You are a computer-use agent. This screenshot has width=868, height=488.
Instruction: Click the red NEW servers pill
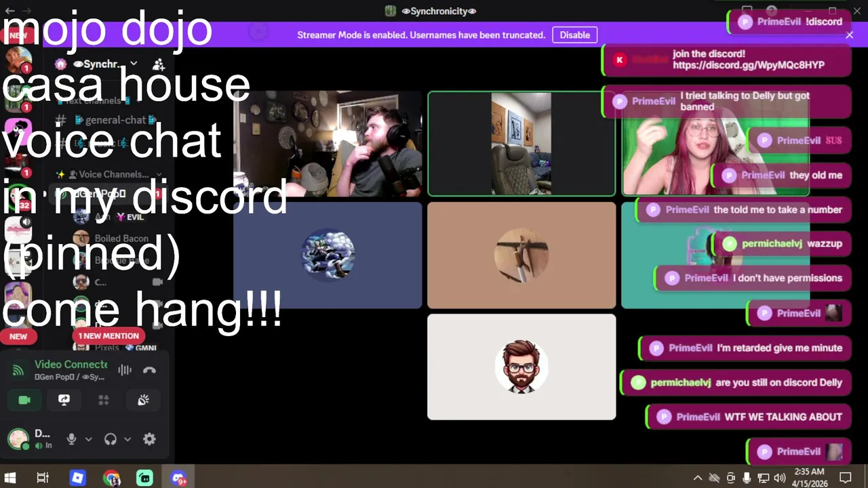(x=18, y=336)
